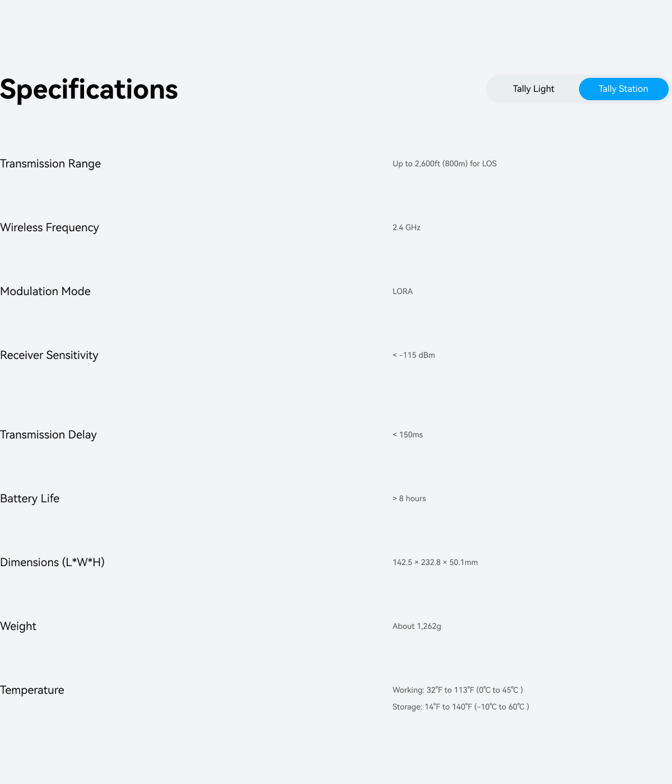Click the Receiver Sensitivity label
This screenshot has width=672, height=784.
click(x=49, y=355)
